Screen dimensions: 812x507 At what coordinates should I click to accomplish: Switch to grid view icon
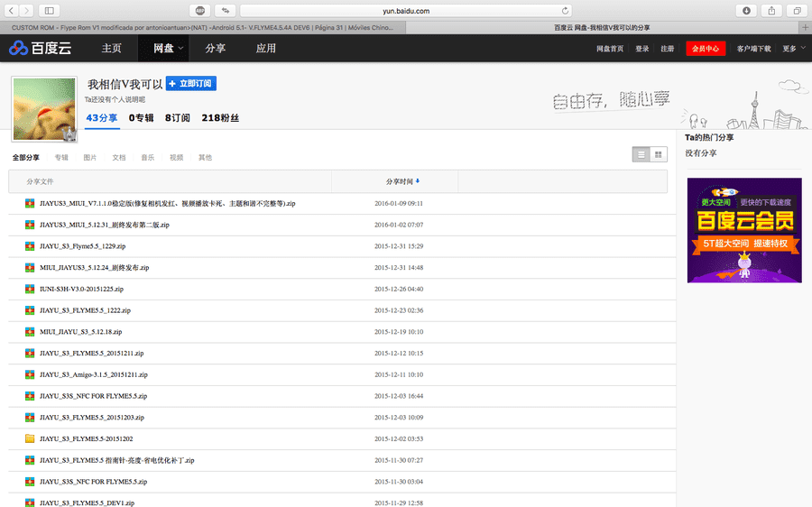tap(659, 154)
